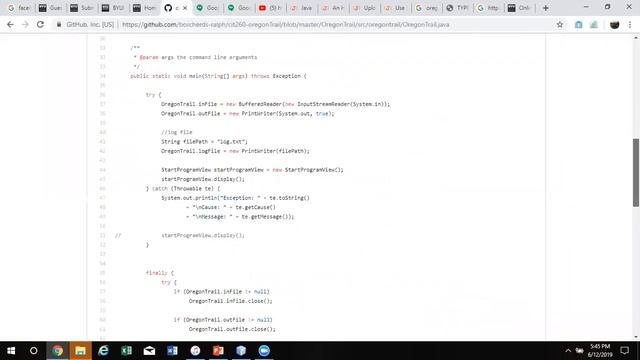Switch to the second green 'Goo' tab
Screen dimensions: 640x360
[x=239, y=8]
